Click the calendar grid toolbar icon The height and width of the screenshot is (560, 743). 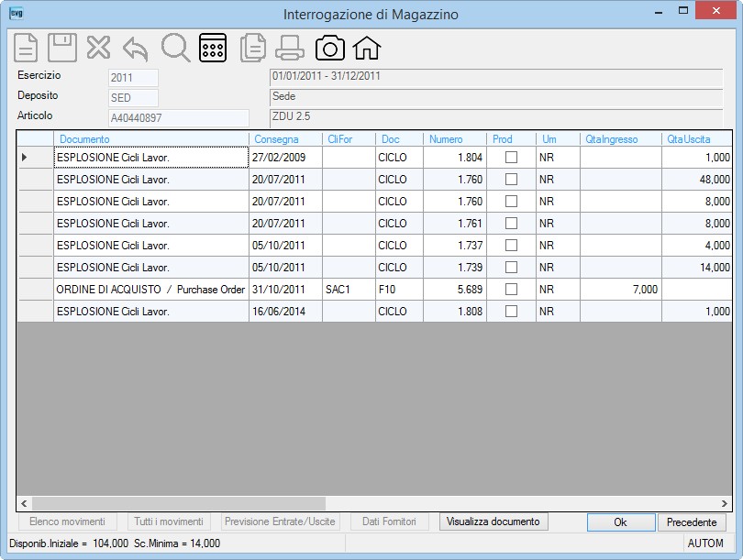(213, 48)
